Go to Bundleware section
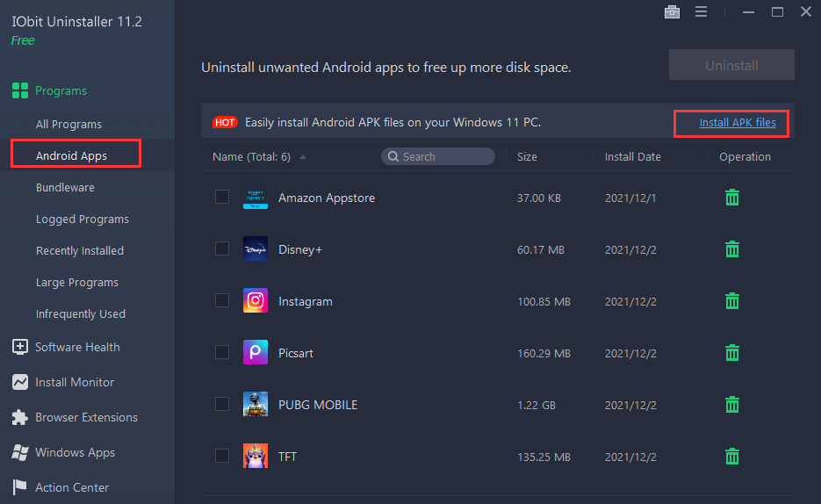Viewport: 821px width, 504px height. (x=65, y=187)
